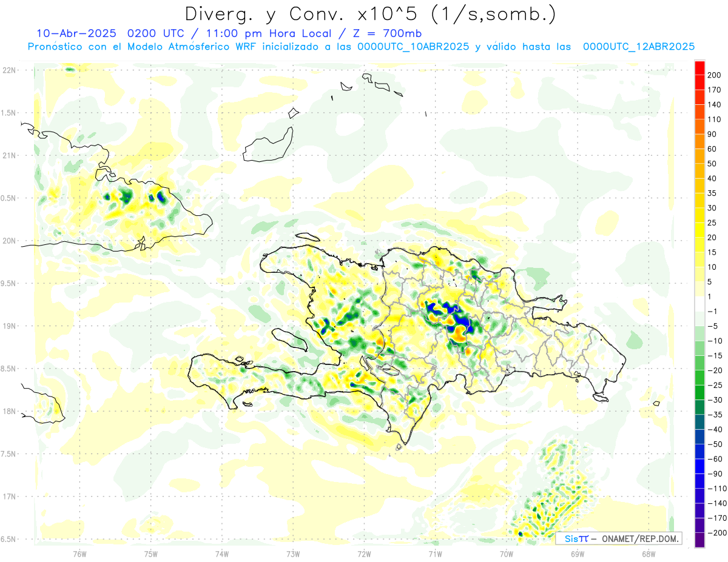This screenshot has width=728, height=562.
Task: Click the '-30' colorbar label
Action: coord(716,400)
